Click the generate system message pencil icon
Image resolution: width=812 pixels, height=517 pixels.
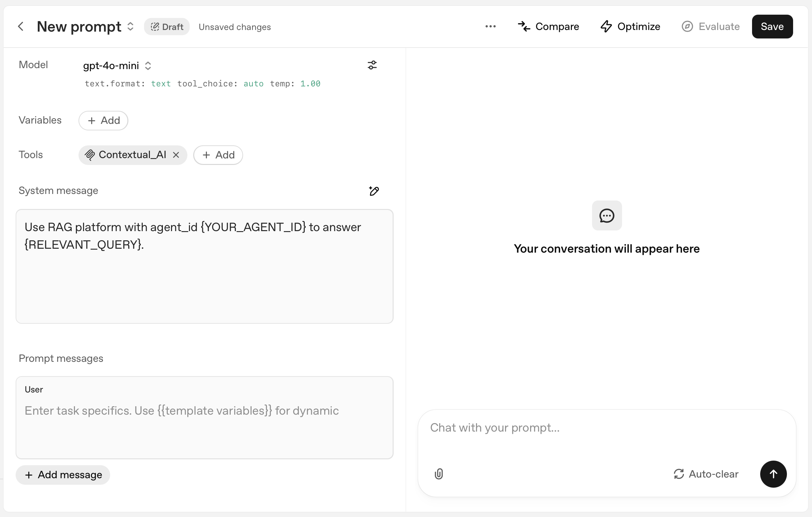click(374, 191)
